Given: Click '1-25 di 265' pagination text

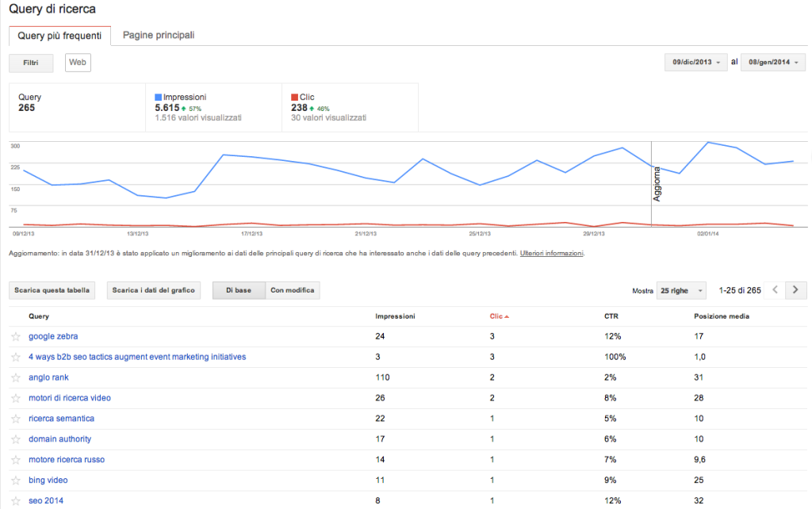Looking at the screenshot, I should [x=740, y=290].
